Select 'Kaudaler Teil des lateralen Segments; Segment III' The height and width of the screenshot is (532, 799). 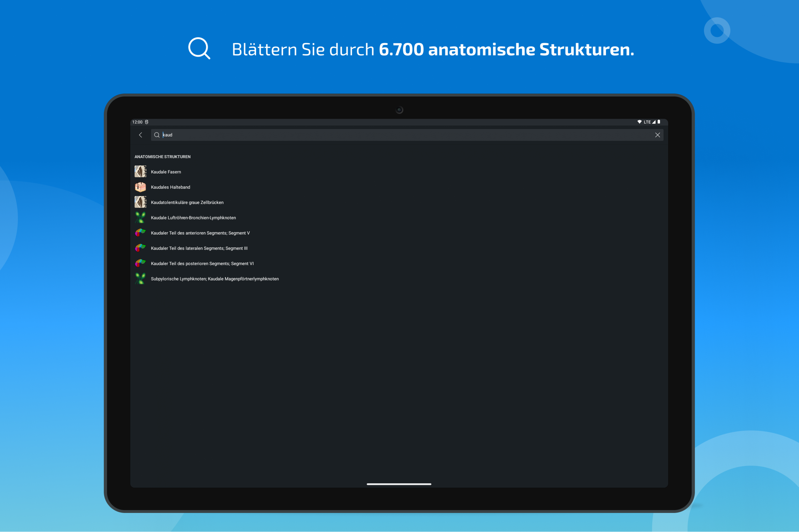[199, 248]
